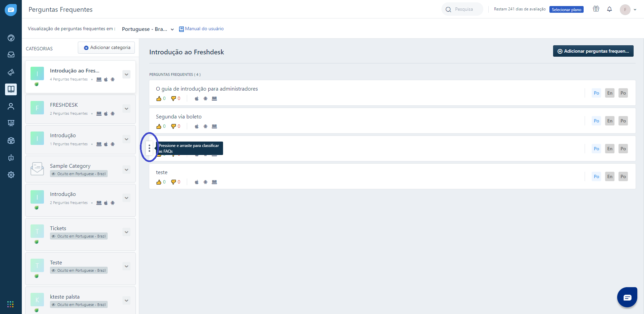644x314 pixels.
Task: Click the 'En' tag on the third FAQ row
Action: pos(610,149)
